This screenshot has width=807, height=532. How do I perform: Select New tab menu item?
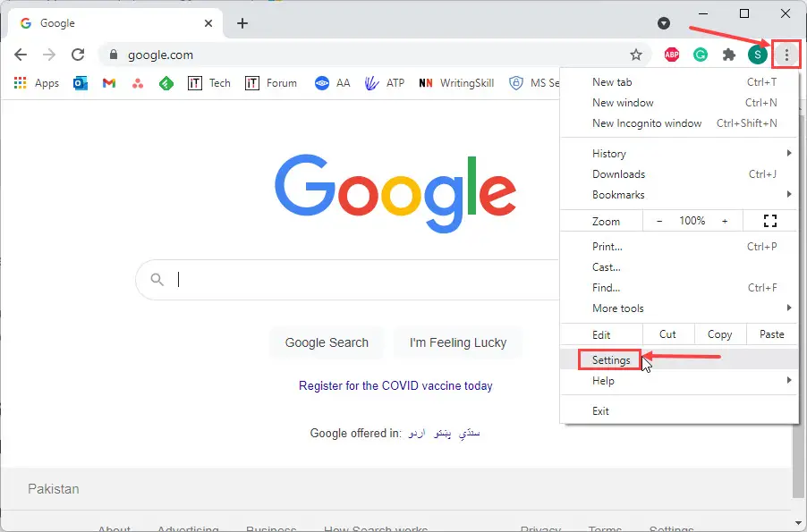tap(679, 81)
